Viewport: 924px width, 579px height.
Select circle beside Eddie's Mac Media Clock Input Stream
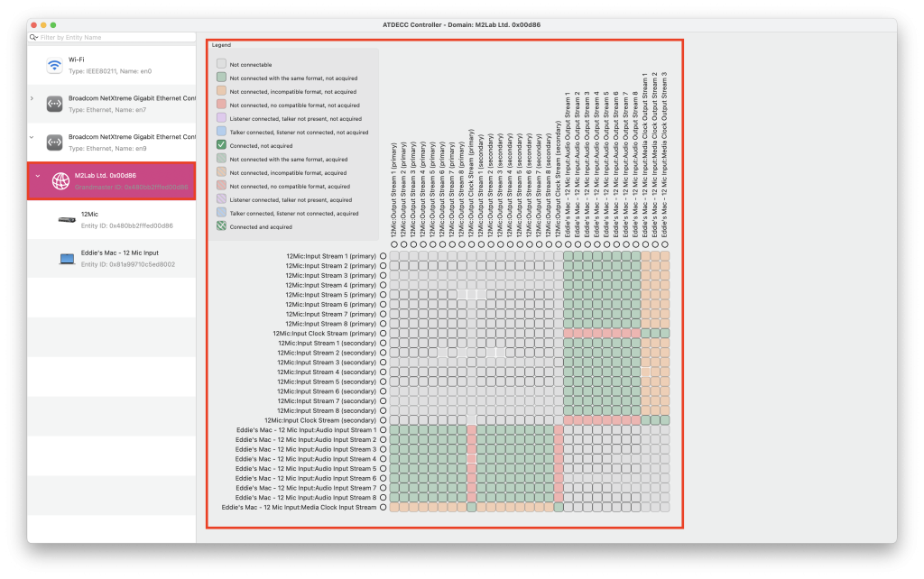pos(383,508)
